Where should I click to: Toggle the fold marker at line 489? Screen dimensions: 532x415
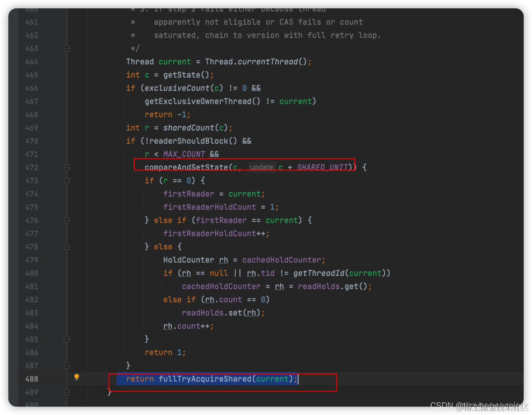pyautogui.click(x=67, y=392)
